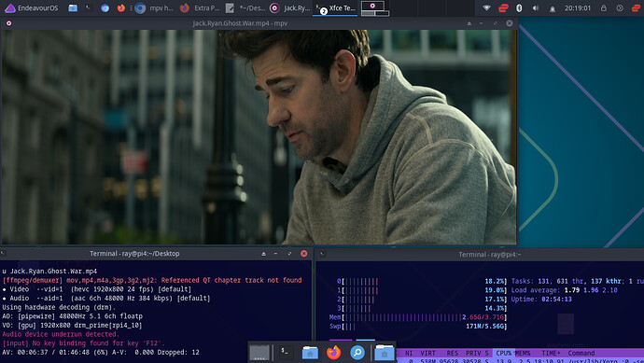Open window menu of ray@pi4:~ terminal
The height and width of the screenshot is (363, 644).
point(323,254)
